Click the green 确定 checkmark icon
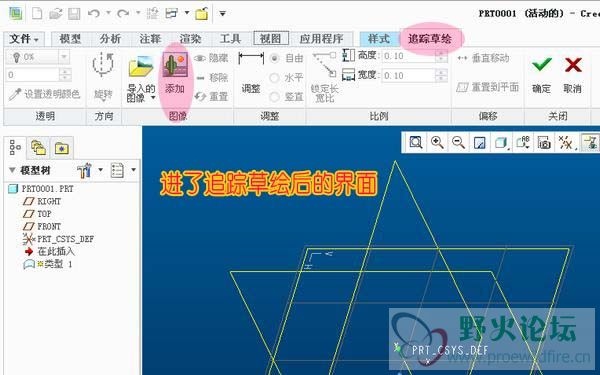Image resolution: width=600 pixels, height=375 pixels. click(542, 64)
